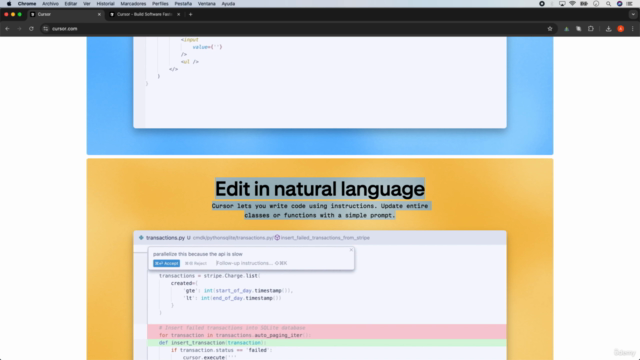Bookmark this page with the star icon
Viewport: 640px width, 360px height.
[550, 29]
